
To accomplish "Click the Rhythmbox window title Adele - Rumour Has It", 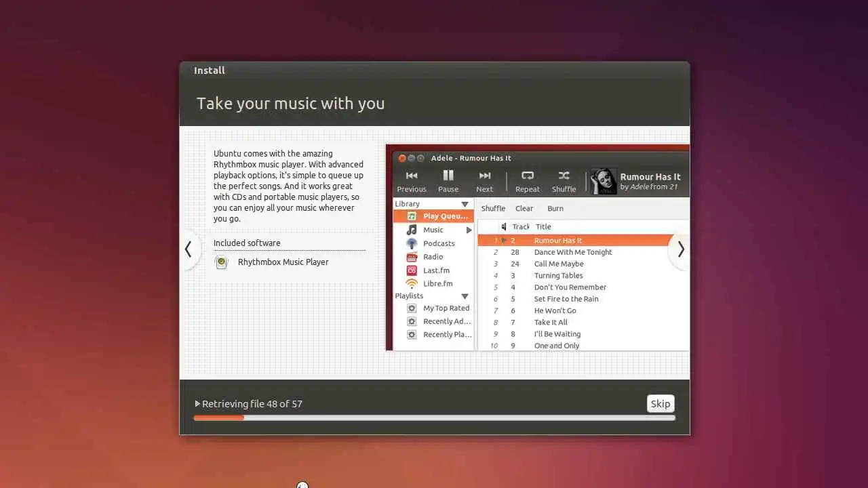I will (x=471, y=158).
